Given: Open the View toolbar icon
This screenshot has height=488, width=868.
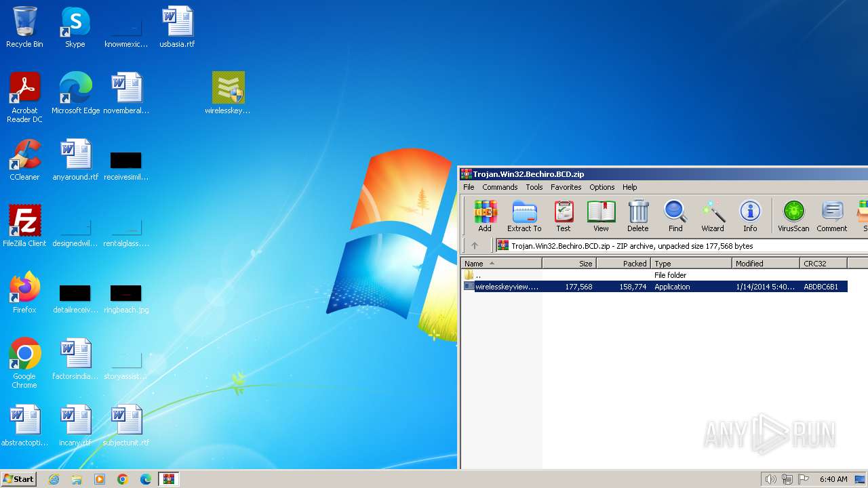Looking at the screenshot, I should (x=601, y=216).
